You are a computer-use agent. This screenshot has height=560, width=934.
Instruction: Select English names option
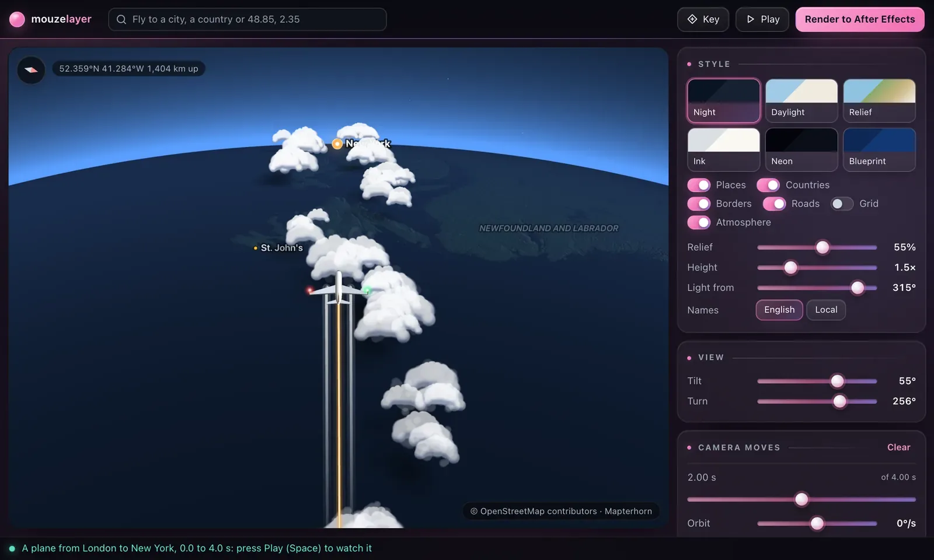[x=779, y=310]
